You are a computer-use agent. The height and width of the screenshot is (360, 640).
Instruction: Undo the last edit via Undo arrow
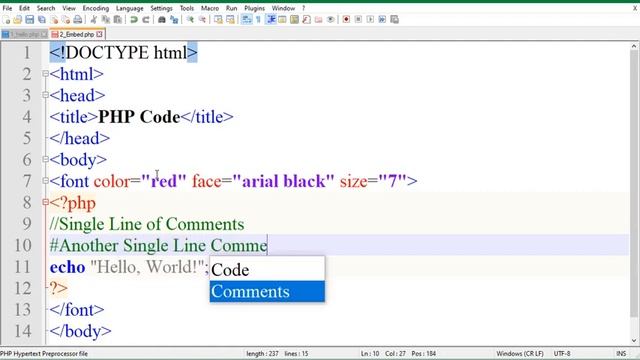pos(133,19)
